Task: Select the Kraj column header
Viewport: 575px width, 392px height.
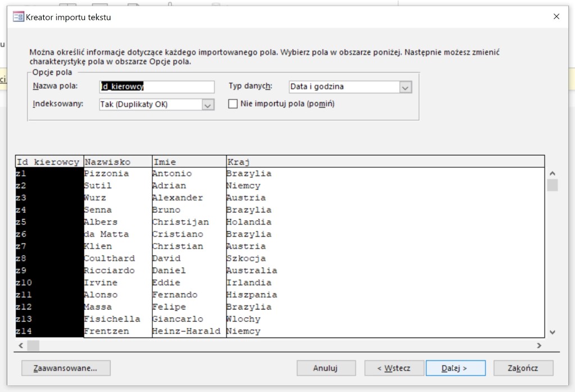Action: click(385, 162)
